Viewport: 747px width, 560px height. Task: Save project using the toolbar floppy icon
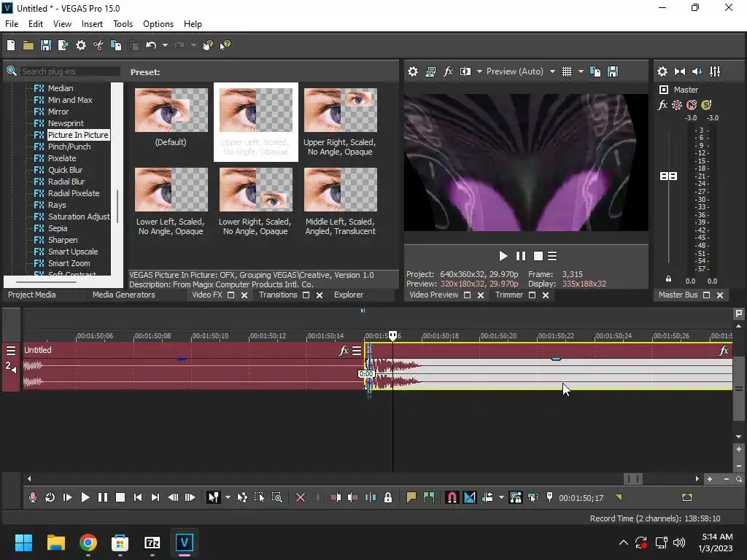pos(46,45)
